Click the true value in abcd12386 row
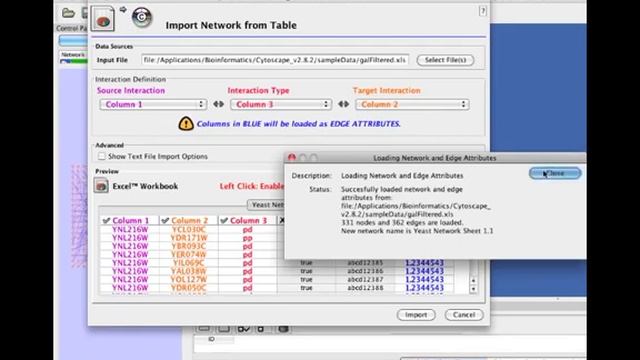This screenshot has height=360, width=640. (x=306, y=271)
